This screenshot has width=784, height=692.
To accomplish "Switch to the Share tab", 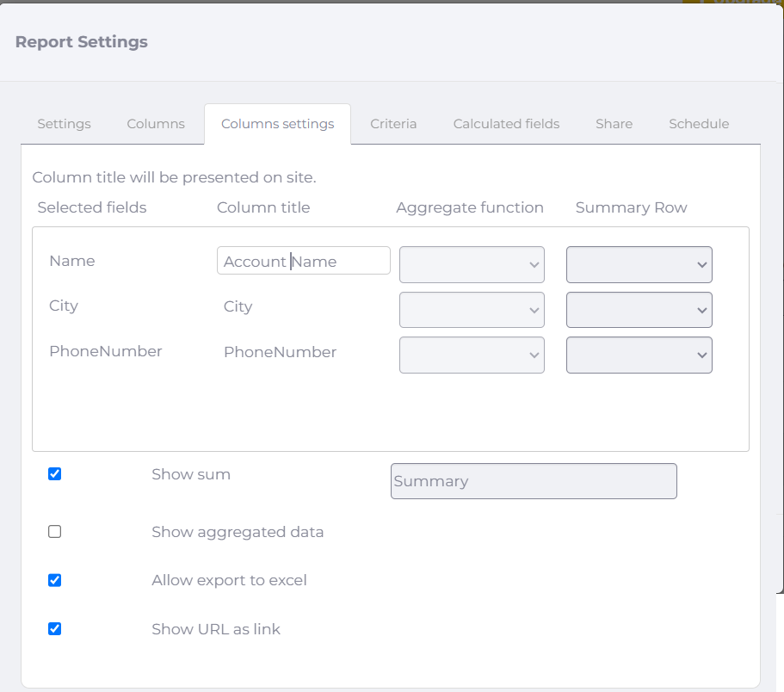I will click(614, 124).
